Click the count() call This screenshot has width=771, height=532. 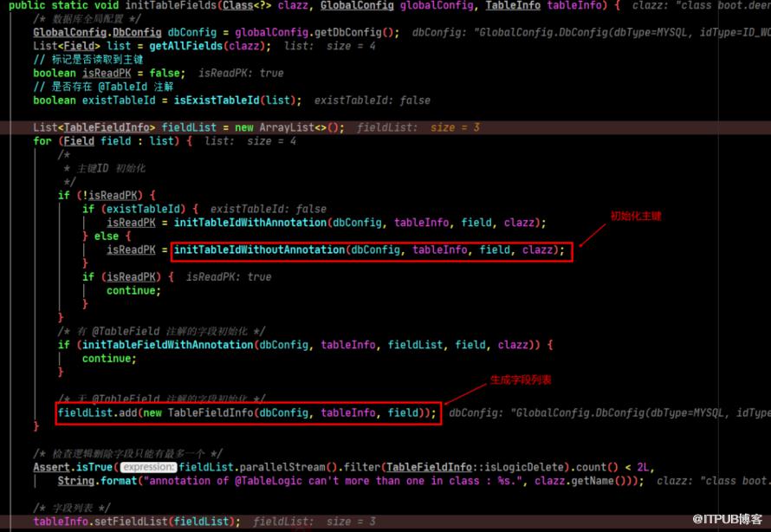[x=597, y=467]
